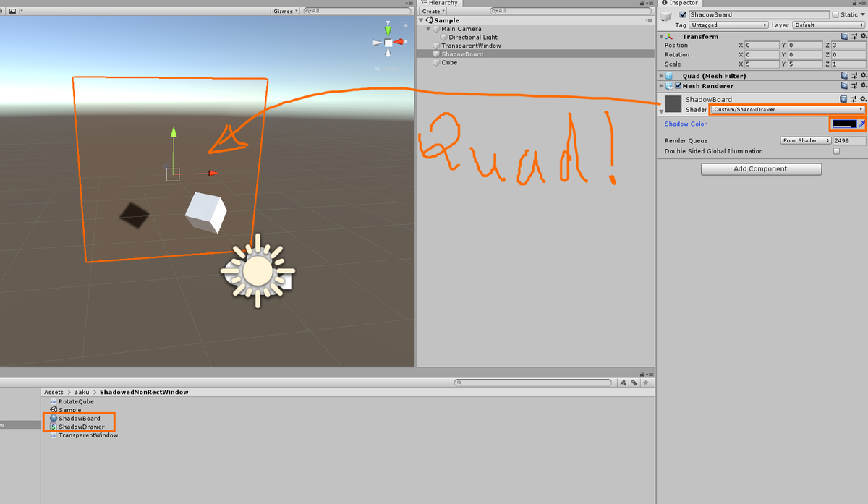
Task: Click Position Z field with value 3
Action: [x=848, y=45]
